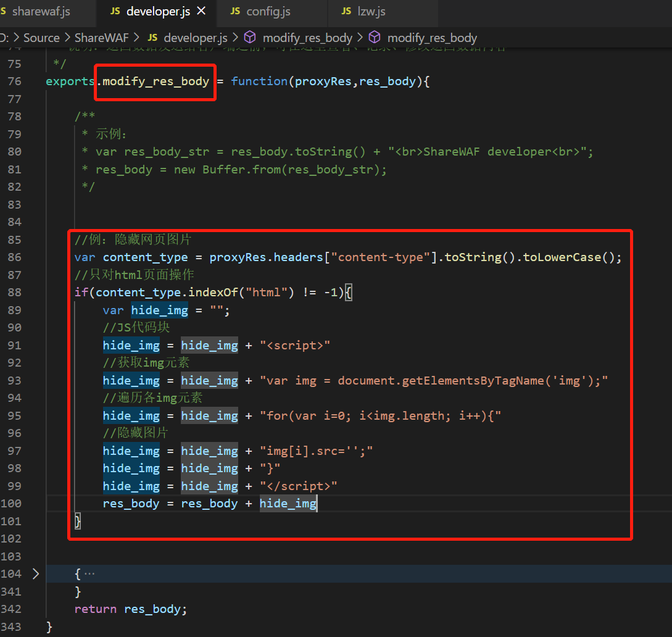Select last modify_res_body breadcrumb symbol

click(432, 38)
